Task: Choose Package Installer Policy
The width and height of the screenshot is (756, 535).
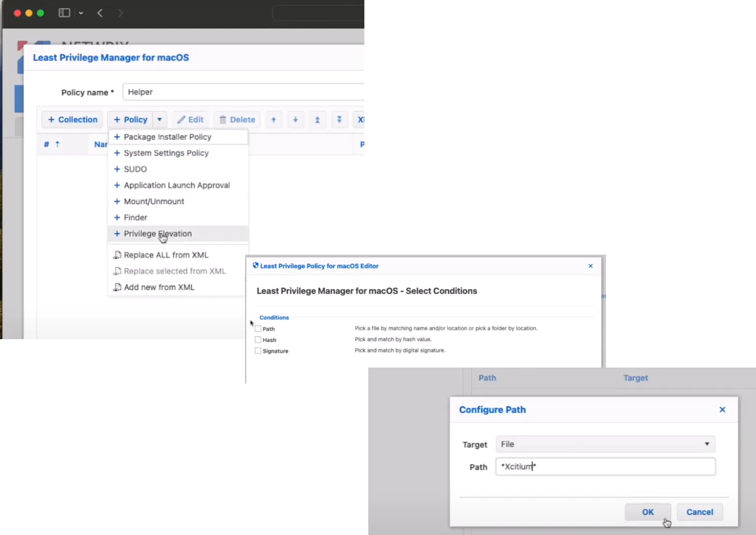Action: click(178, 137)
